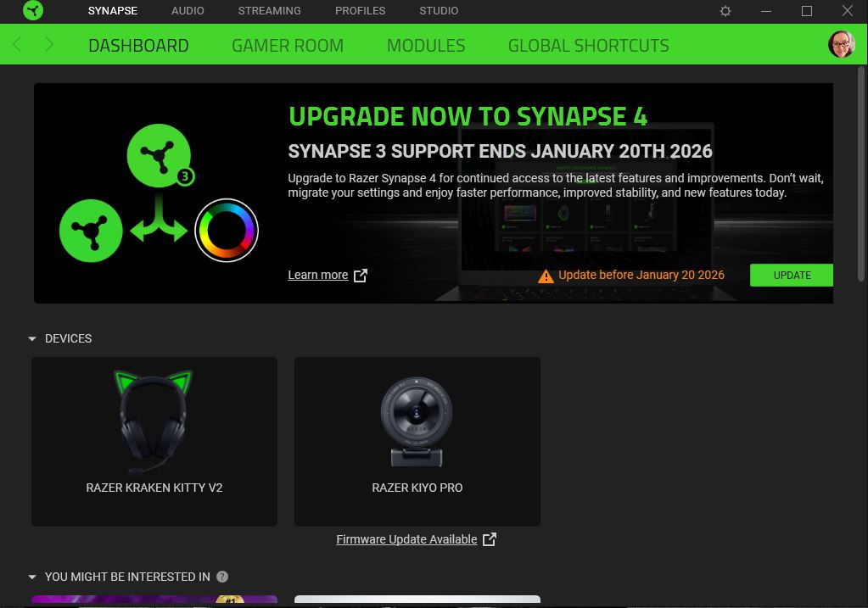Image resolution: width=868 pixels, height=608 pixels.
Task: Click the external link icon next to Firmware Update
Action: (490, 539)
